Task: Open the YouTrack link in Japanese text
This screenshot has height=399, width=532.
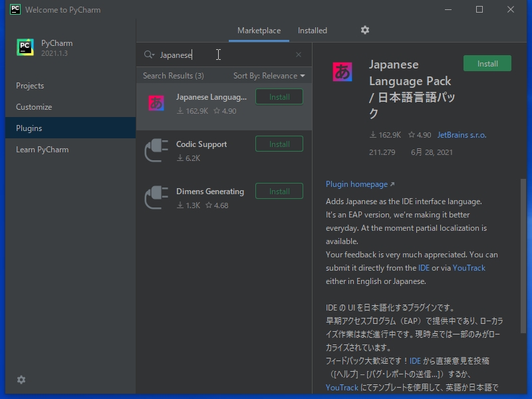Action: pos(342,388)
